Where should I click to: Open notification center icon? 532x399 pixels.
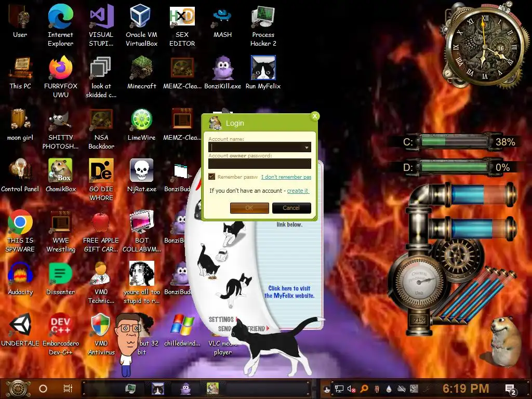pos(510,390)
